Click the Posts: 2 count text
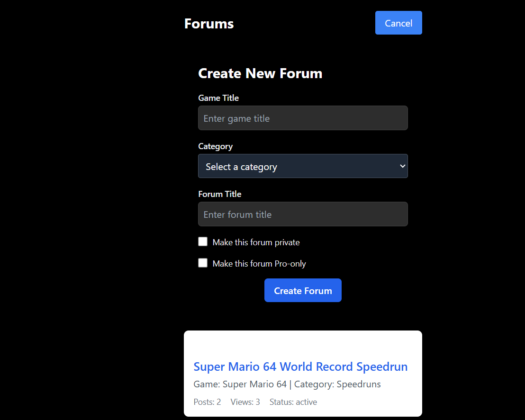 (207, 402)
